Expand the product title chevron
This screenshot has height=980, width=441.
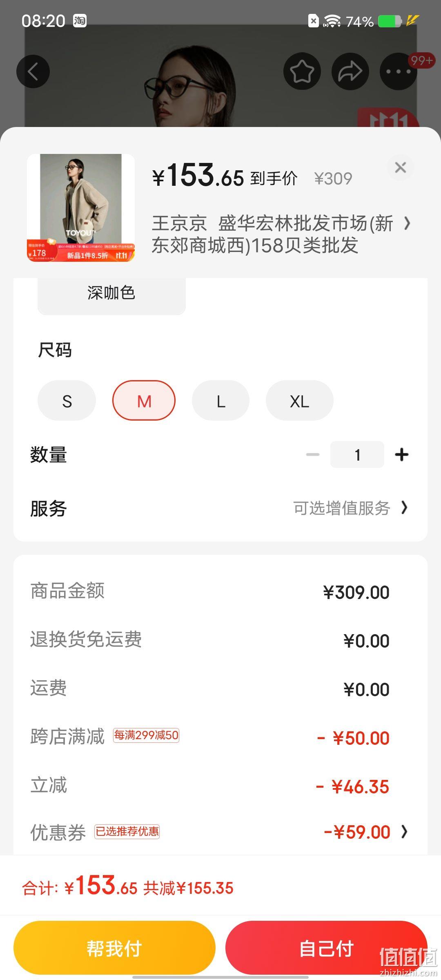click(x=407, y=223)
